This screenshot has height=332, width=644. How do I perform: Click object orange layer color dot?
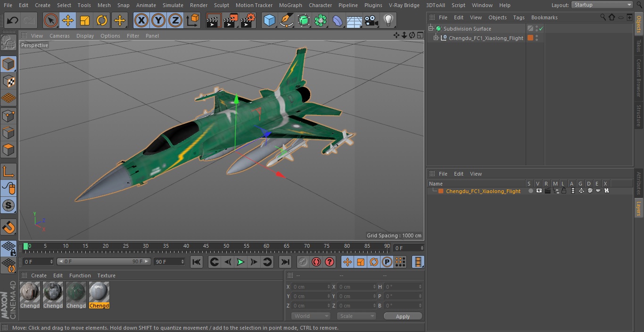coord(530,38)
